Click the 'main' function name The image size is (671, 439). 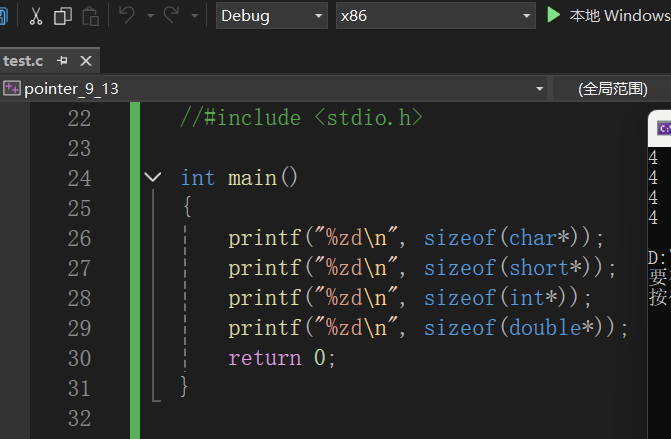(x=253, y=178)
